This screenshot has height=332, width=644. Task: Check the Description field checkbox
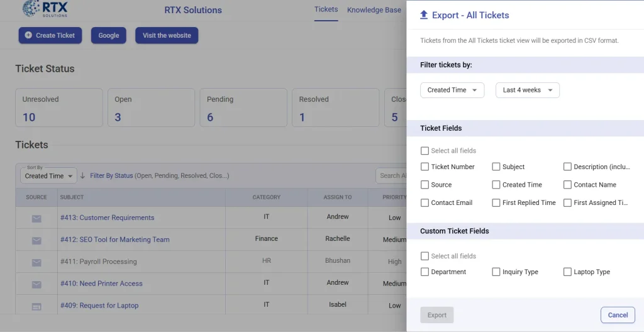tap(567, 167)
